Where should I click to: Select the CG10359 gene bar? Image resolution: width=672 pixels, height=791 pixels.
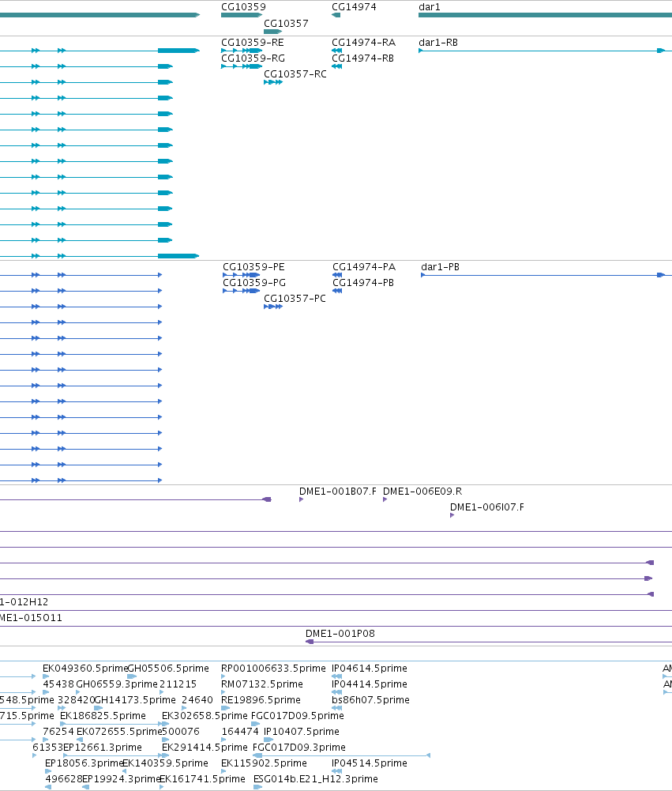pyautogui.click(x=242, y=15)
